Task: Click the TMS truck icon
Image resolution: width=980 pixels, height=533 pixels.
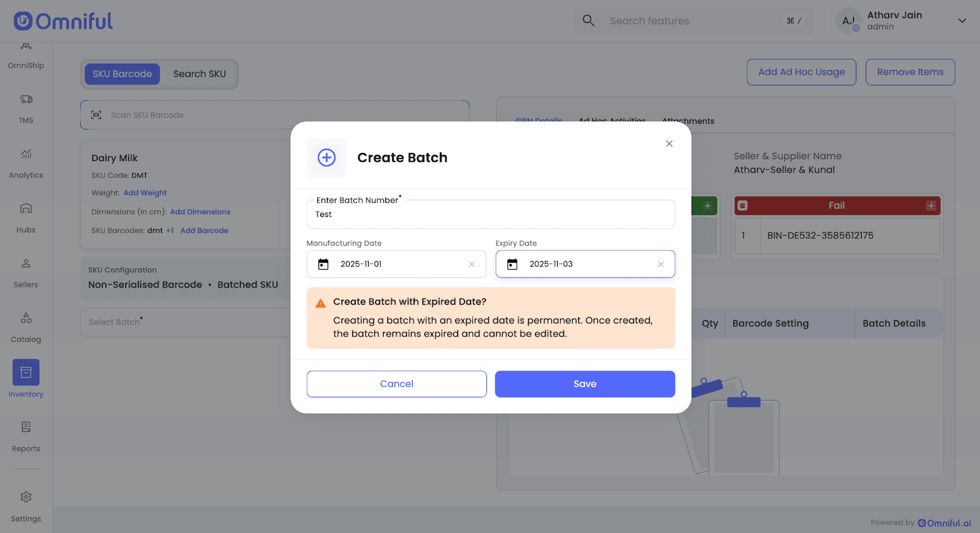Action: point(26,100)
